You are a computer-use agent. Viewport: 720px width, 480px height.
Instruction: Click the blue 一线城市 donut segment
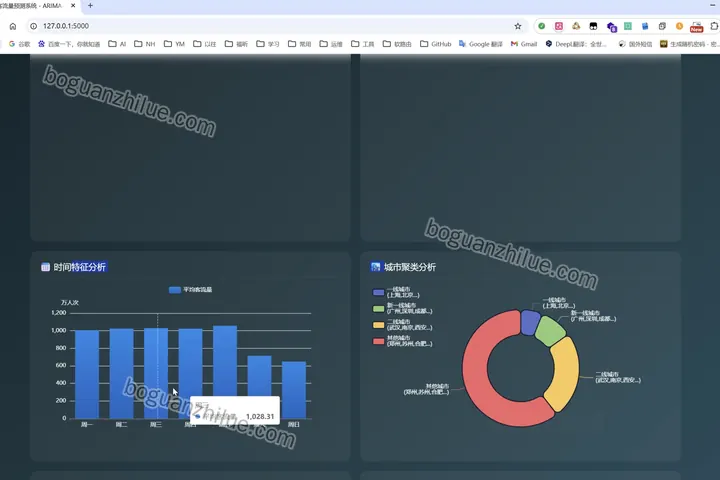(530, 322)
